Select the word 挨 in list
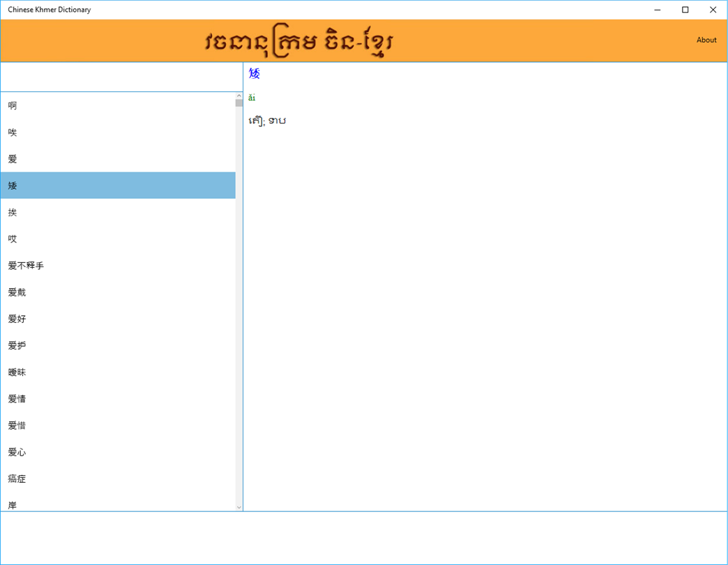The height and width of the screenshot is (565, 728). pyautogui.click(x=118, y=212)
